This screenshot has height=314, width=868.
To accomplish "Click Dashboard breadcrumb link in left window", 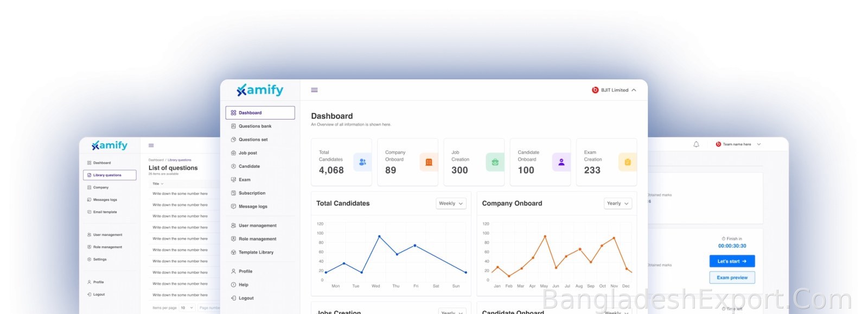I will click(x=156, y=160).
